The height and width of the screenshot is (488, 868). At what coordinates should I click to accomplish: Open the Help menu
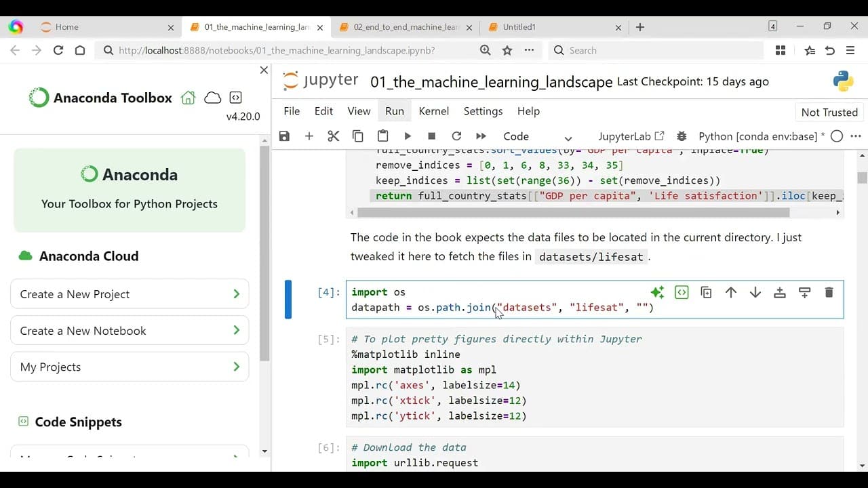(528, 111)
